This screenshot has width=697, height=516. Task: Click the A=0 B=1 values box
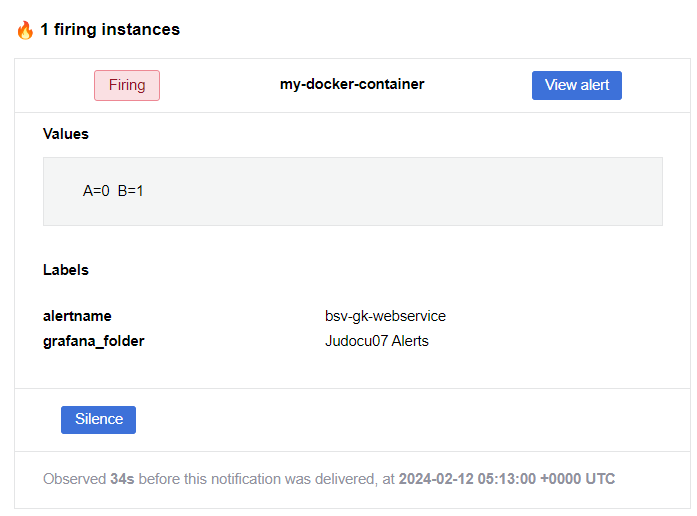tap(353, 191)
